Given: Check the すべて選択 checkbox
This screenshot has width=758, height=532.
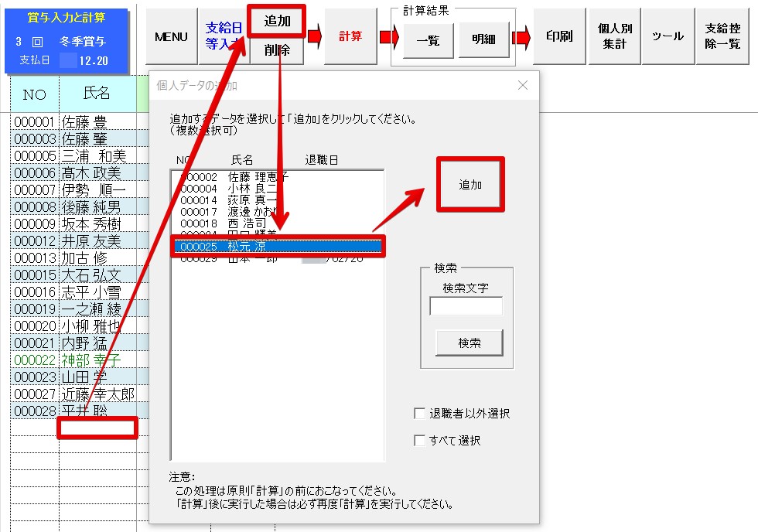Looking at the screenshot, I should tap(420, 441).
